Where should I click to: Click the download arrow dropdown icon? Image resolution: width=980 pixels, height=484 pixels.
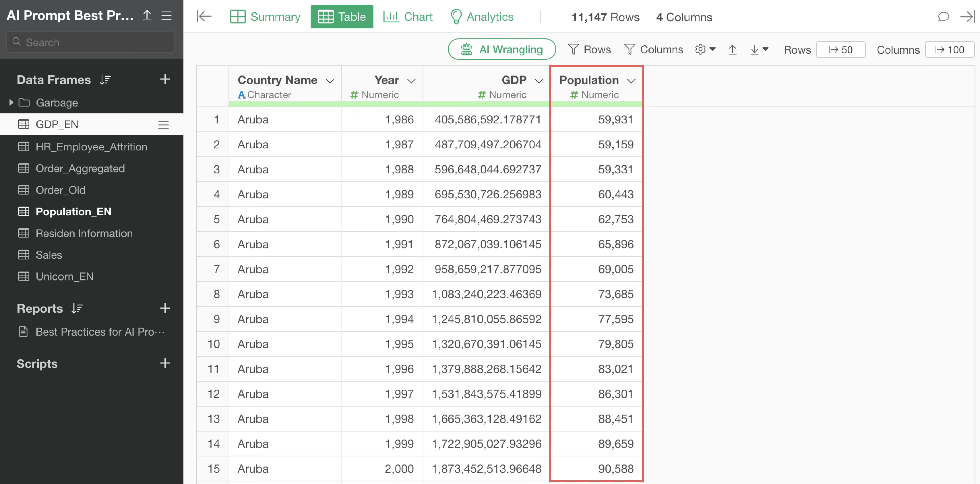click(759, 49)
